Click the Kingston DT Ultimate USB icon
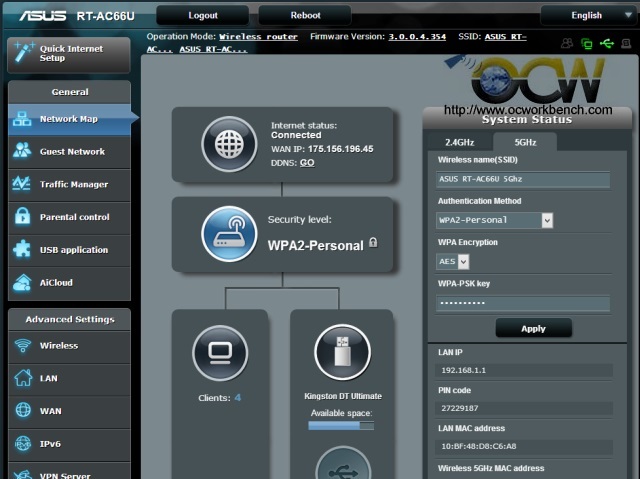Image resolution: width=640 pixels, height=479 pixels. tap(342, 352)
